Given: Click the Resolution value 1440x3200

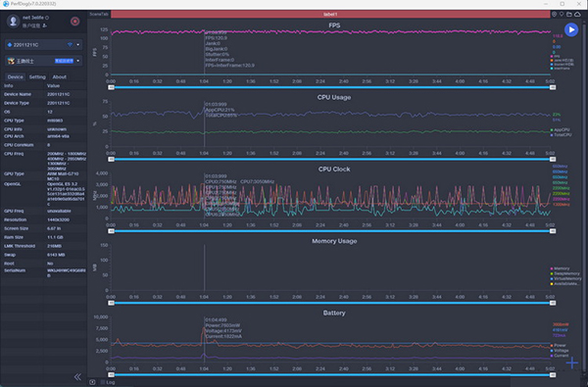Looking at the screenshot, I should (58, 219).
